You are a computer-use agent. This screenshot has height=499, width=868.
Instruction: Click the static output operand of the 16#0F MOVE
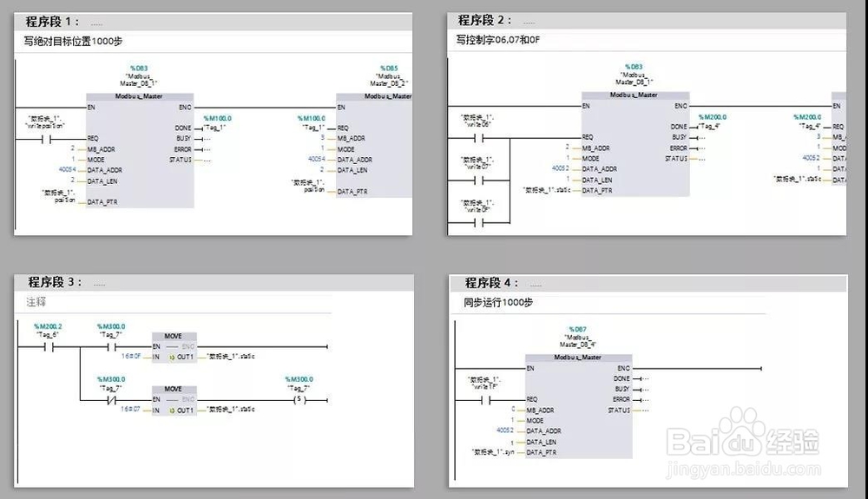tap(231, 357)
